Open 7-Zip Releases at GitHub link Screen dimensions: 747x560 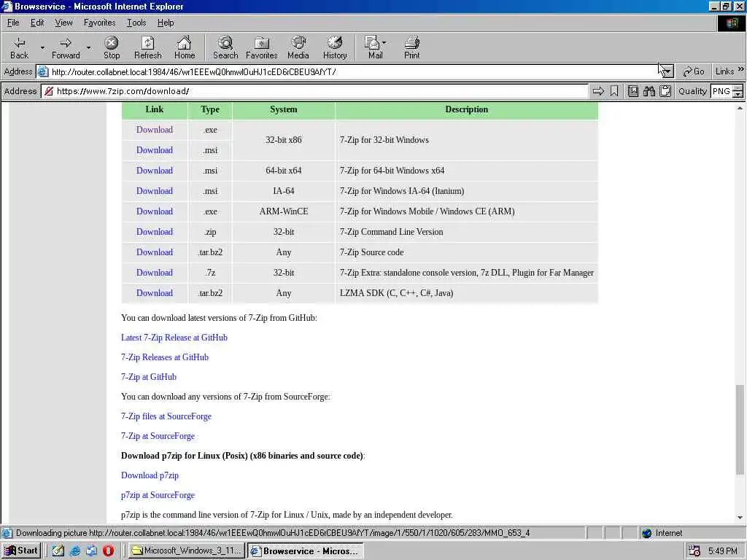[164, 357]
